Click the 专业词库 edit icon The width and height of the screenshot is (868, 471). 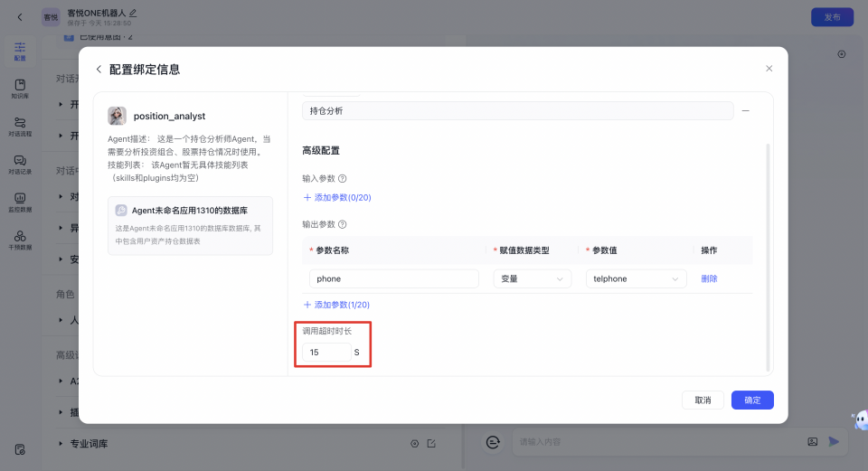coord(431,443)
